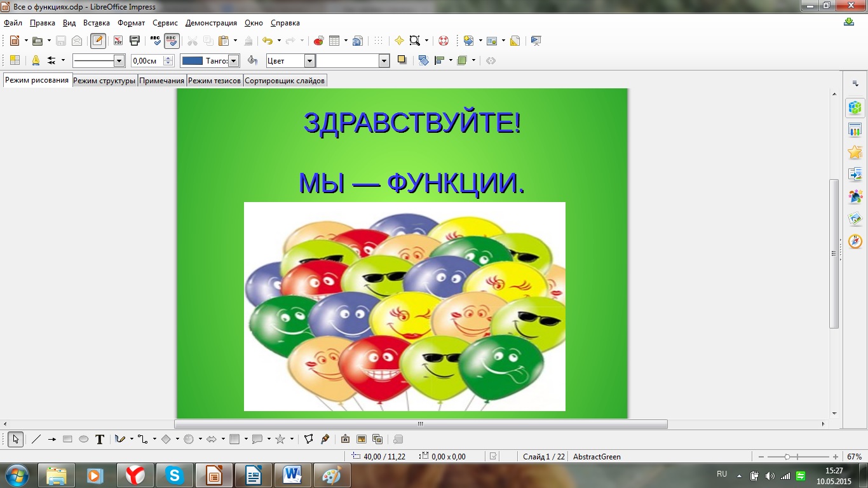Open the Navigator from the sidebar

pyautogui.click(x=855, y=241)
